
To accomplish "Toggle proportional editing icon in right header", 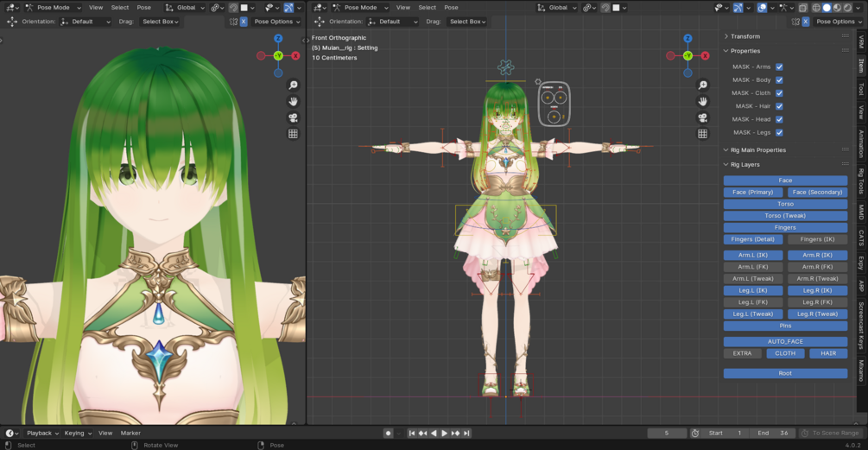I will [x=605, y=8].
